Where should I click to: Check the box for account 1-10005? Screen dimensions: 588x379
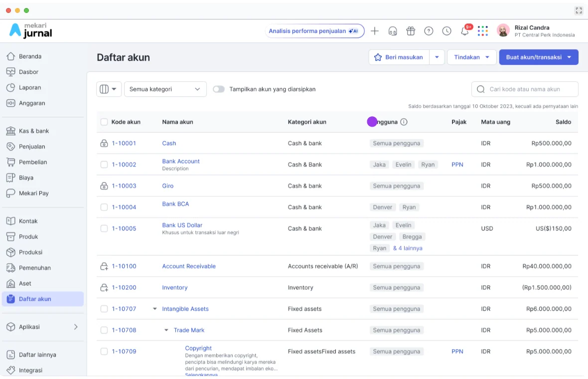[104, 228]
